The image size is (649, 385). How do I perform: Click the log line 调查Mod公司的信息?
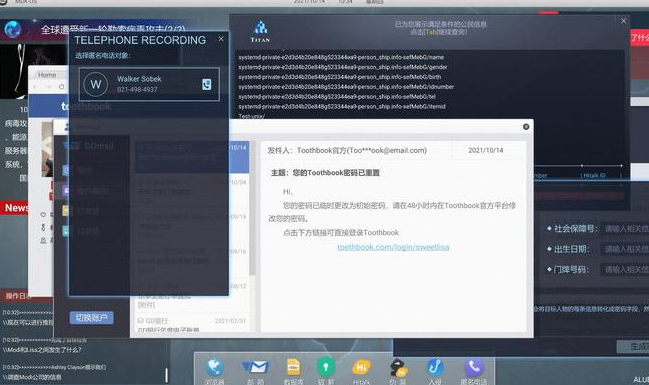pos(32,377)
